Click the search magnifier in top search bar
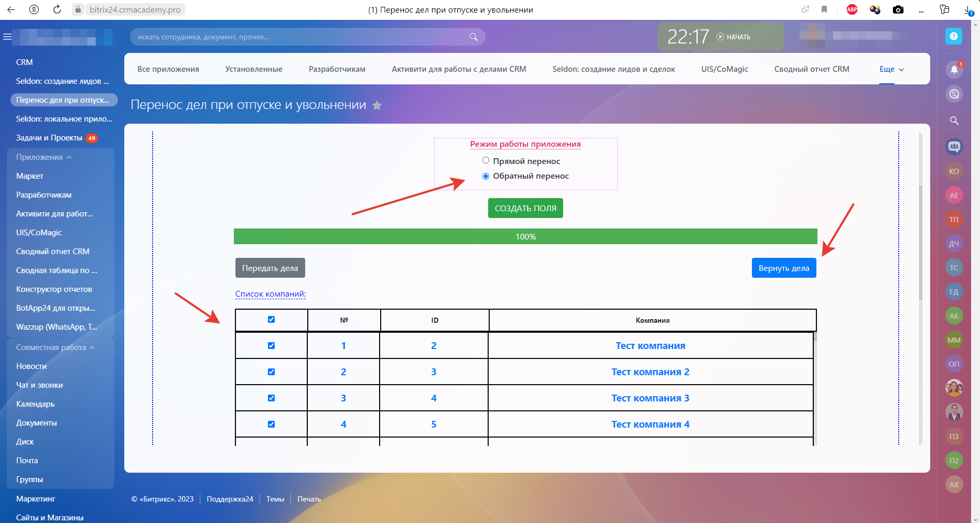980x523 pixels. [x=473, y=37]
